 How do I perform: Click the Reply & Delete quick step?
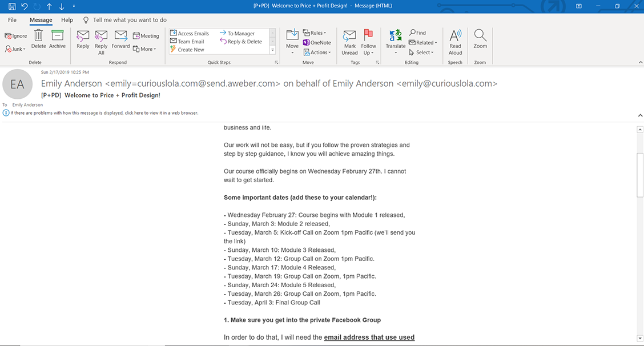point(241,42)
